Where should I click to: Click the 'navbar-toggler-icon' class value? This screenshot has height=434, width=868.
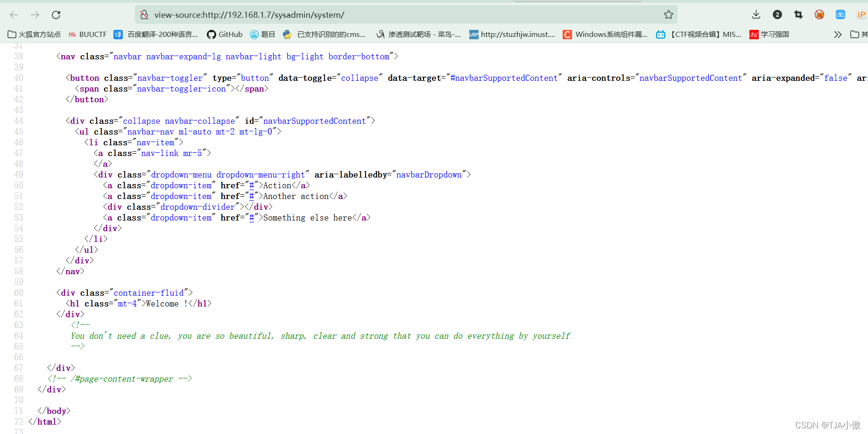181,89
